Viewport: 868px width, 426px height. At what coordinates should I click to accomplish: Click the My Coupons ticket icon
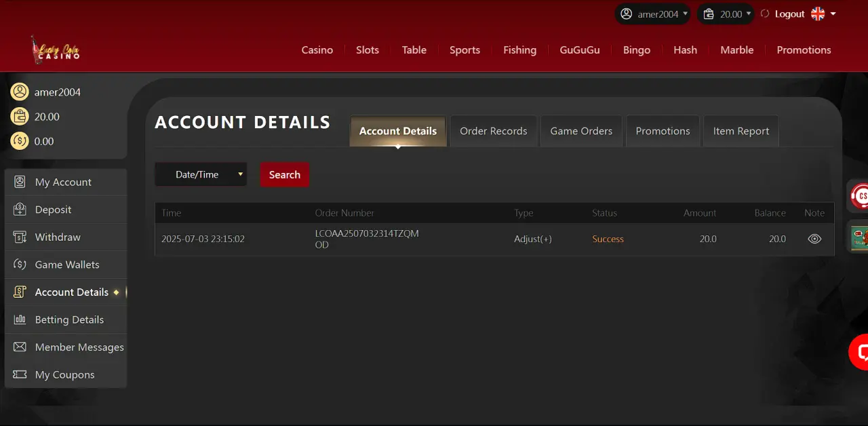20,374
